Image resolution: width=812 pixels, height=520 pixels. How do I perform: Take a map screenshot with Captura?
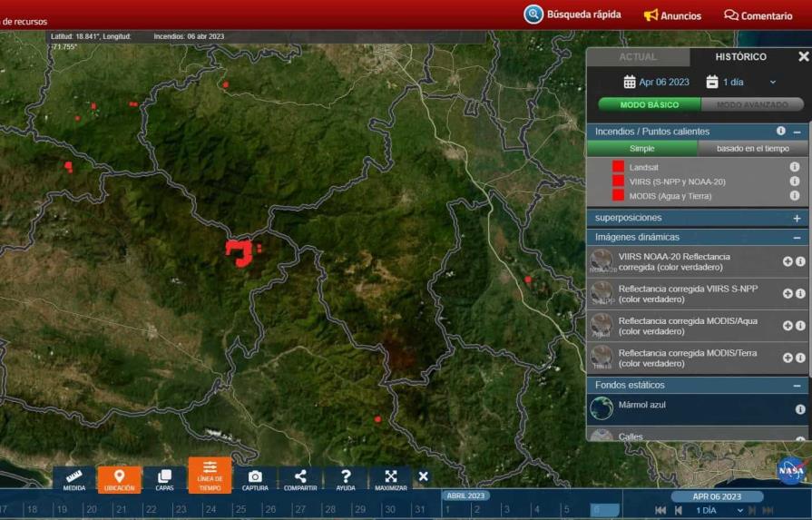(x=255, y=479)
